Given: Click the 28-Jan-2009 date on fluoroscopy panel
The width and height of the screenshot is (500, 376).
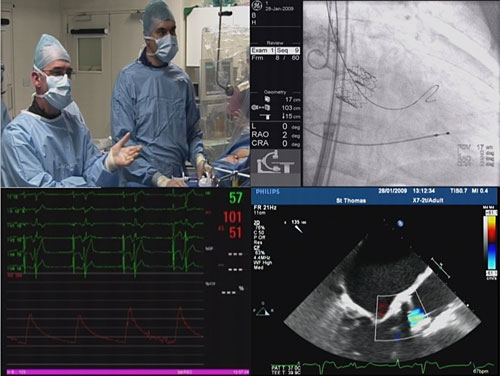Looking at the screenshot, I should (x=279, y=9).
